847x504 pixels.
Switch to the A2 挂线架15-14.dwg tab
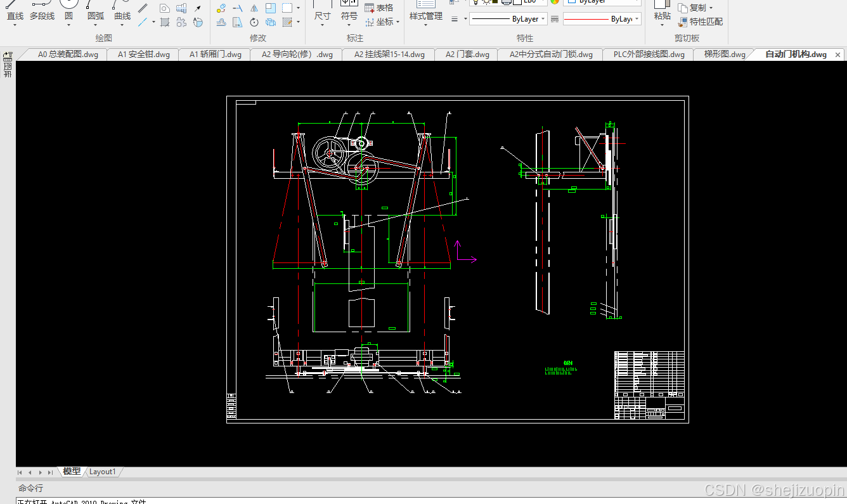[389, 55]
